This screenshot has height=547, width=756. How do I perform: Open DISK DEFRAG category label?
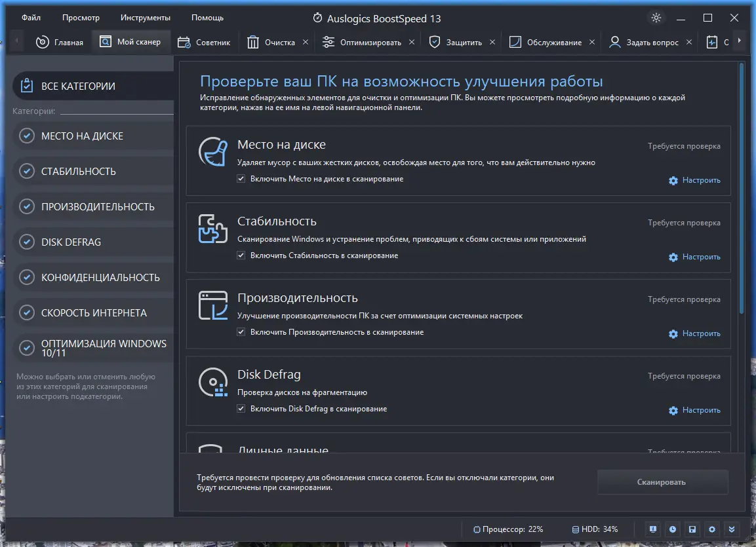(71, 242)
